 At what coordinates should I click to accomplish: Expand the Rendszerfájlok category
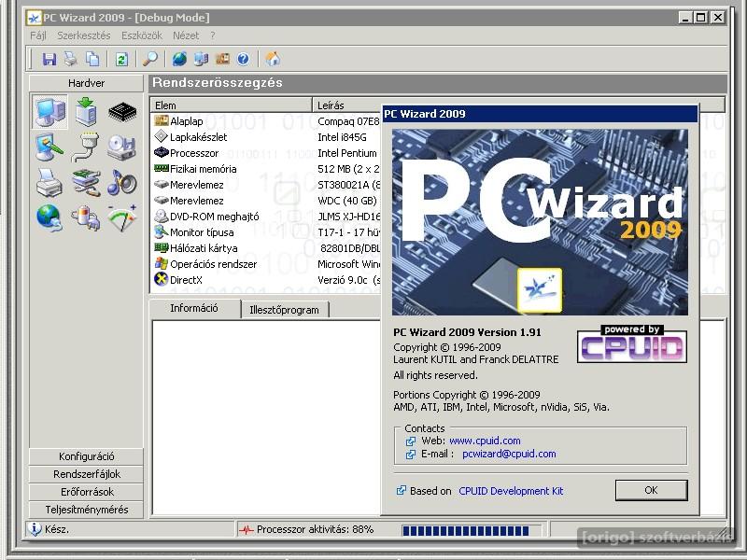point(86,474)
